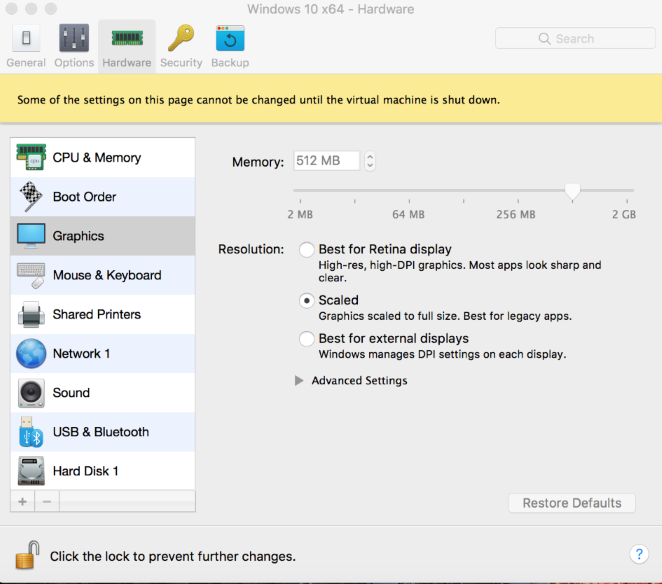The width and height of the screenshot is (662, 584).
Task: Click the USB & Bluetooth icon
Action: 31,432
